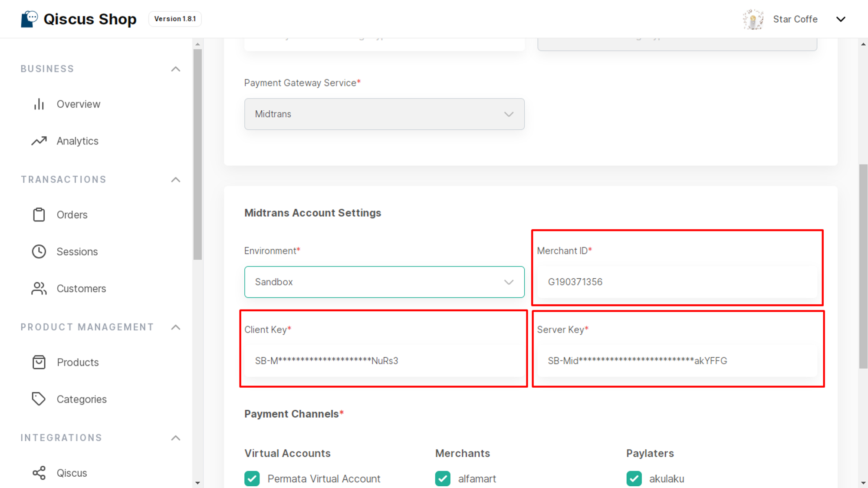Select the Sessions menu item
The height and width of the screenshot is (488, 868).
[77, 251]
